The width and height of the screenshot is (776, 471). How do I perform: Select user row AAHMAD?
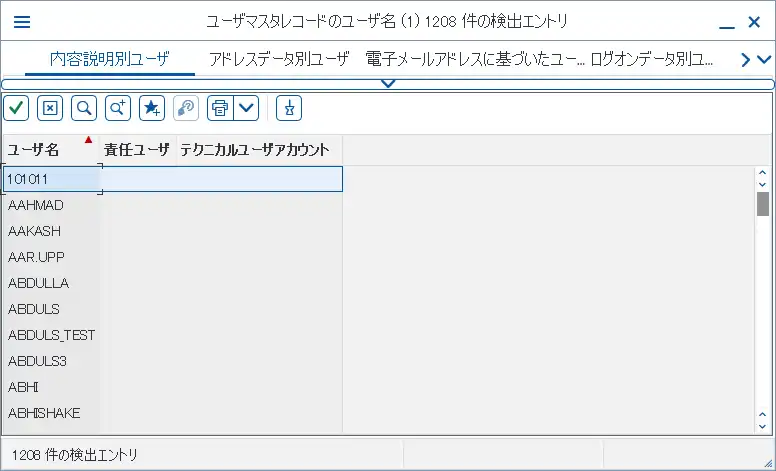point(173,205)
